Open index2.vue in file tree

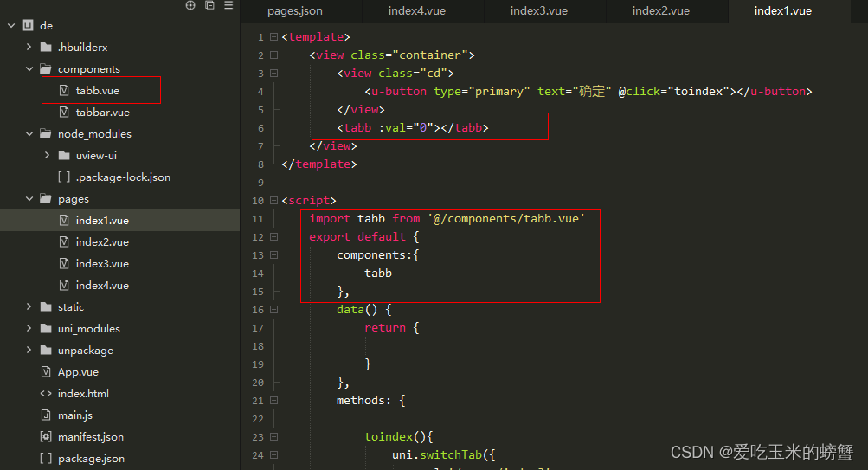click(x=102, y=241)
